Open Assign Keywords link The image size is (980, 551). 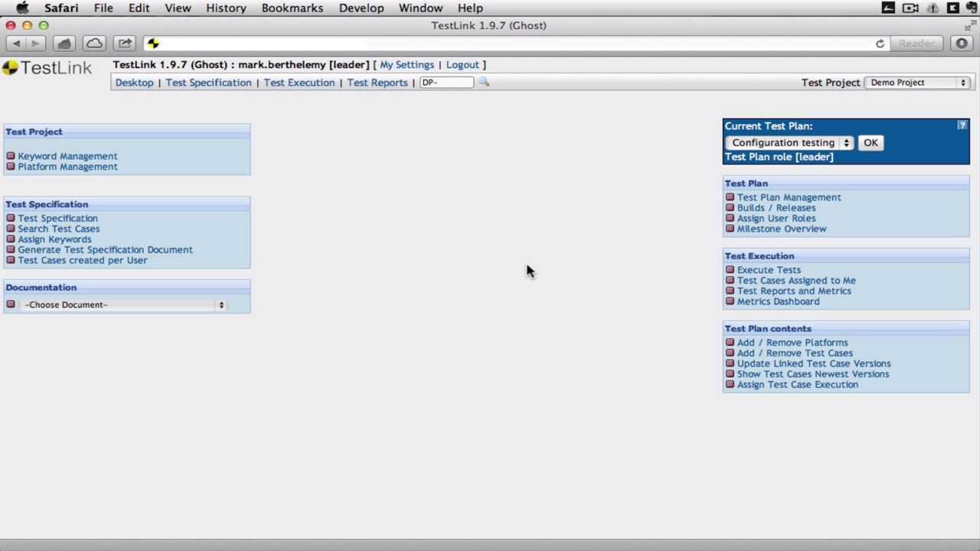[54, 240]
